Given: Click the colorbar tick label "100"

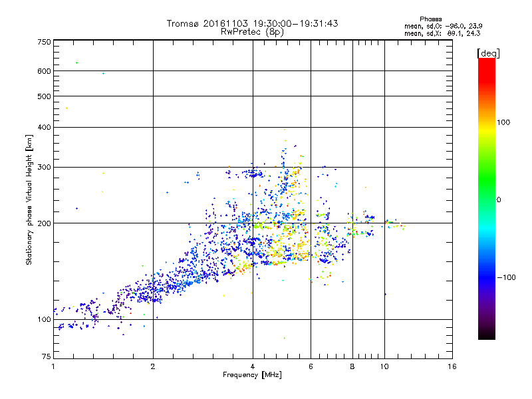Looking at the screenshot, I should (x=503, y=122).
